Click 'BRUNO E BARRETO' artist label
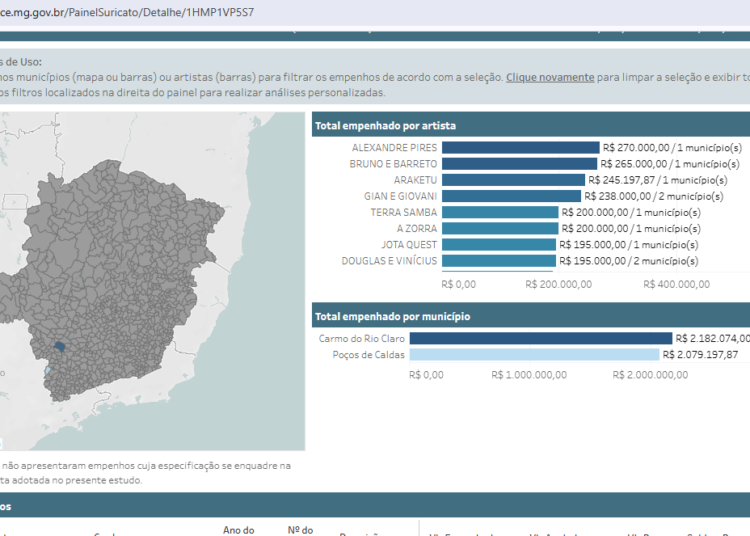 393,164
